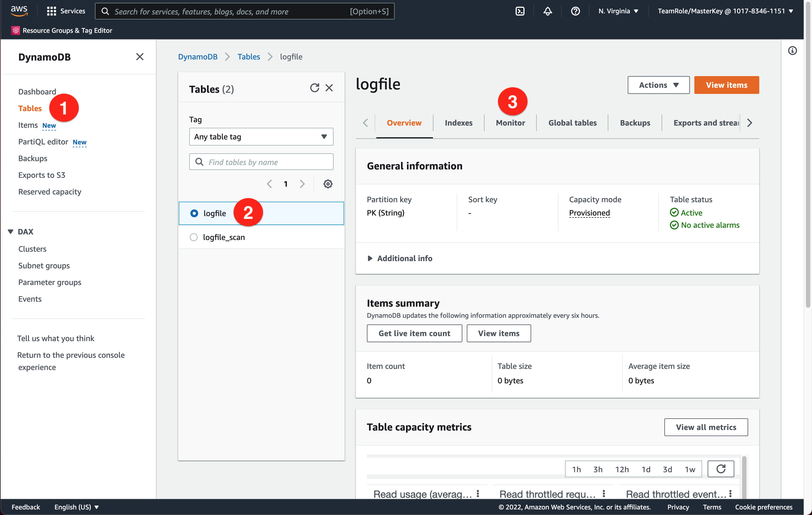Go to next page of tables list
The width and height of the screenshot is (812, 515).
(x=302, y=184)
